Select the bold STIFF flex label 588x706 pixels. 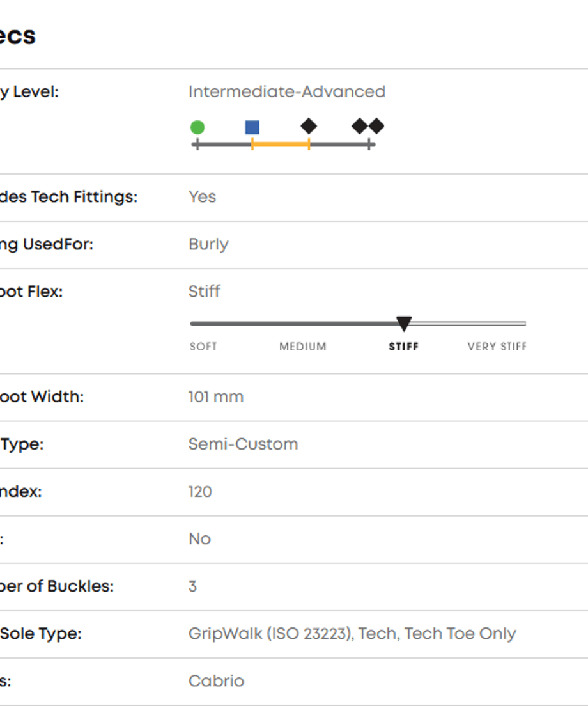point(403,346)
